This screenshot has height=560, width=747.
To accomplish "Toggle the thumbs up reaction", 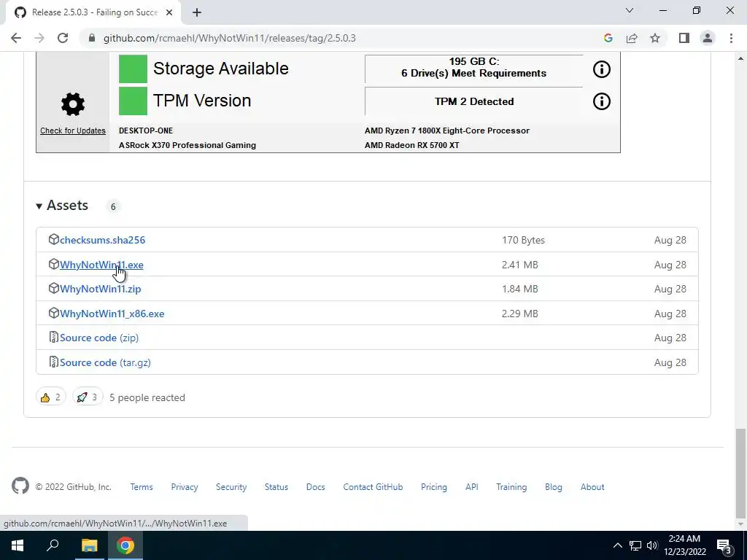I will click(51, 397).
